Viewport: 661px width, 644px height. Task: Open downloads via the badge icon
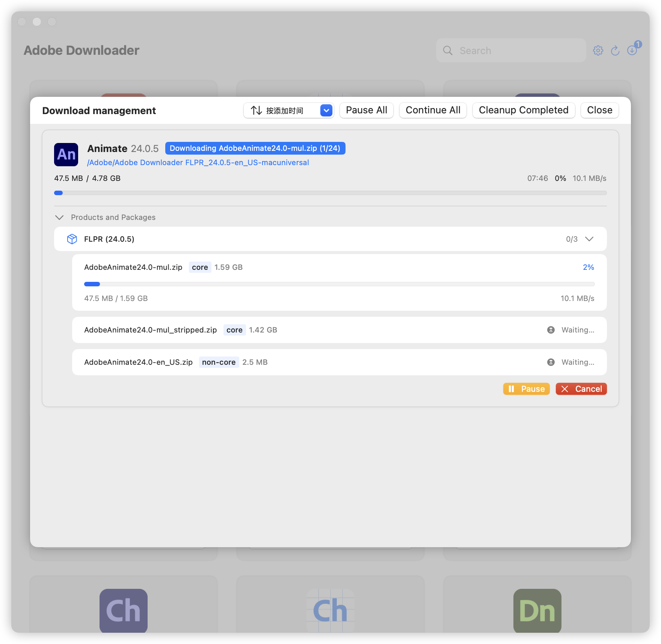[632, 50]
